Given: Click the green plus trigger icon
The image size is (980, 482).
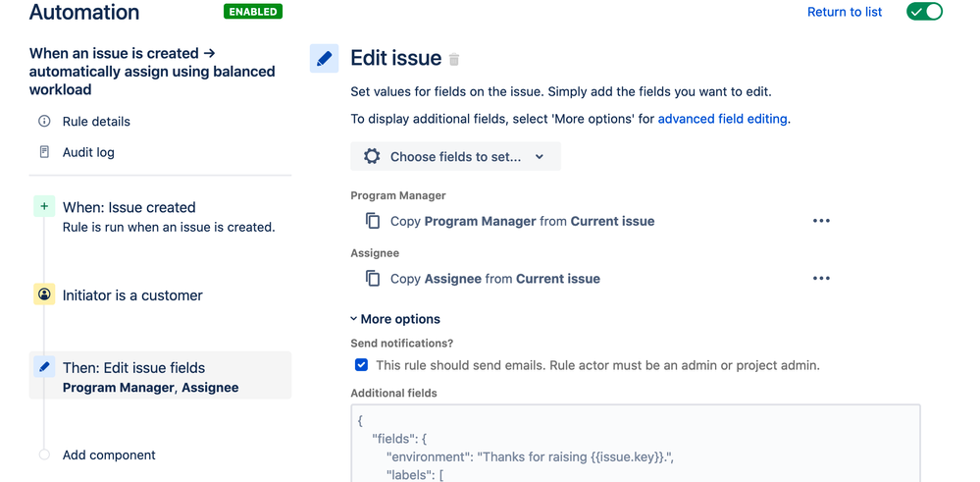Looking at the screenshot, I should 44,207.
